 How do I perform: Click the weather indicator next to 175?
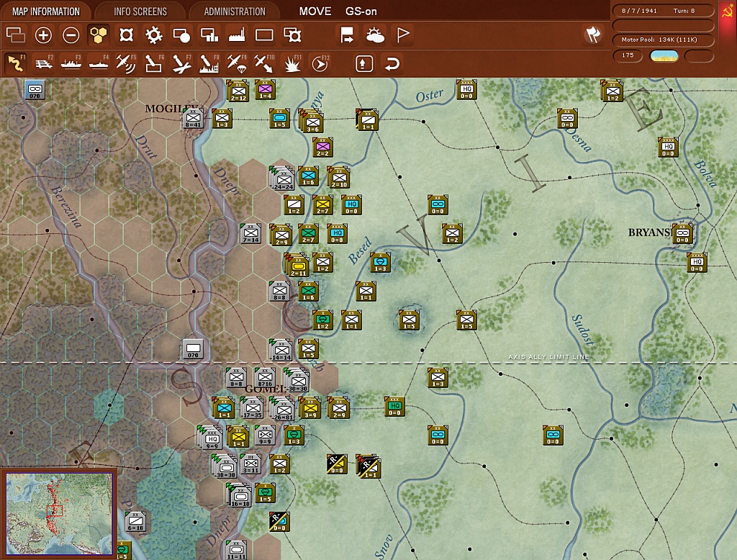(x=664, y=56)
